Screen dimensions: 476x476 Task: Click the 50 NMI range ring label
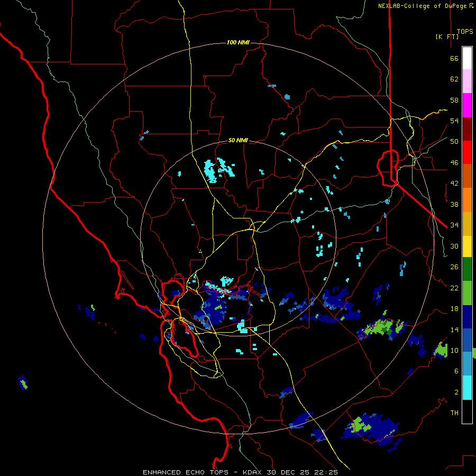click(x=238, y=140)
